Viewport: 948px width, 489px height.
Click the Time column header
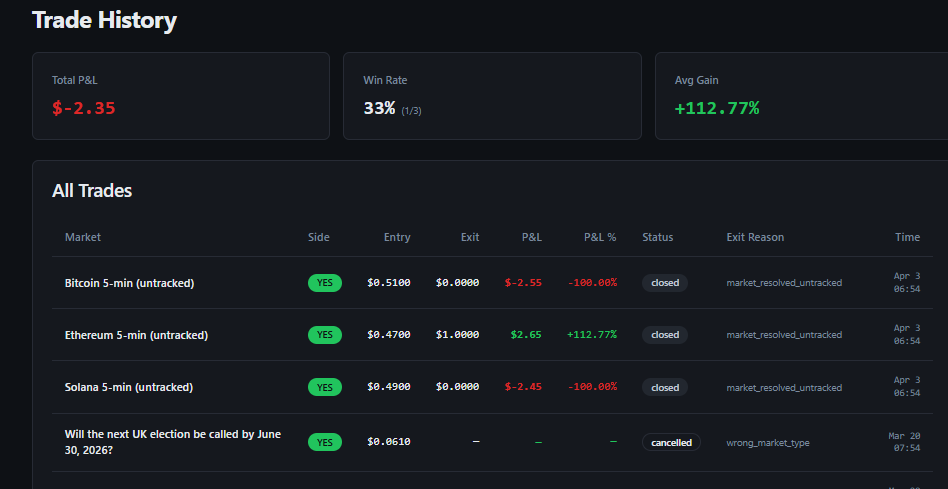click(907, 237)
